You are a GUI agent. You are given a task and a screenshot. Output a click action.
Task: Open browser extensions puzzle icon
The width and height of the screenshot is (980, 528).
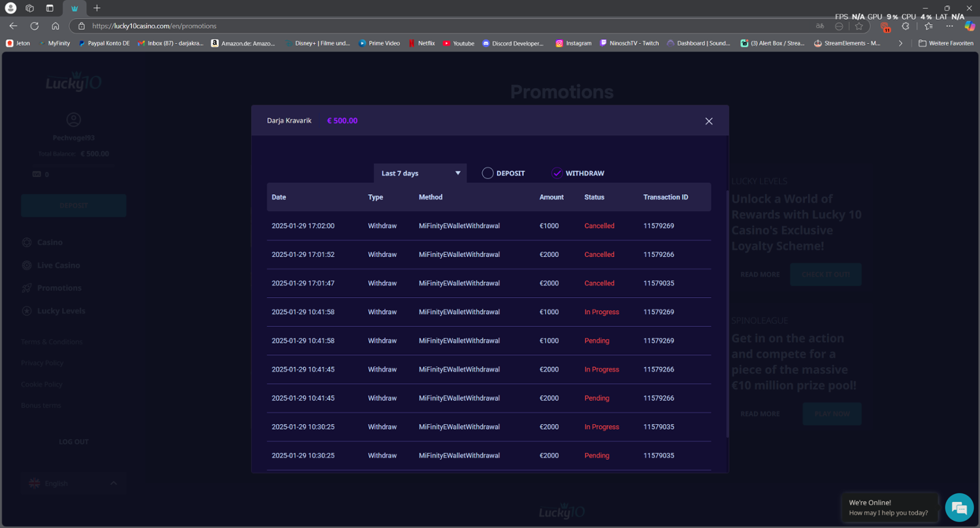[906, 26]
